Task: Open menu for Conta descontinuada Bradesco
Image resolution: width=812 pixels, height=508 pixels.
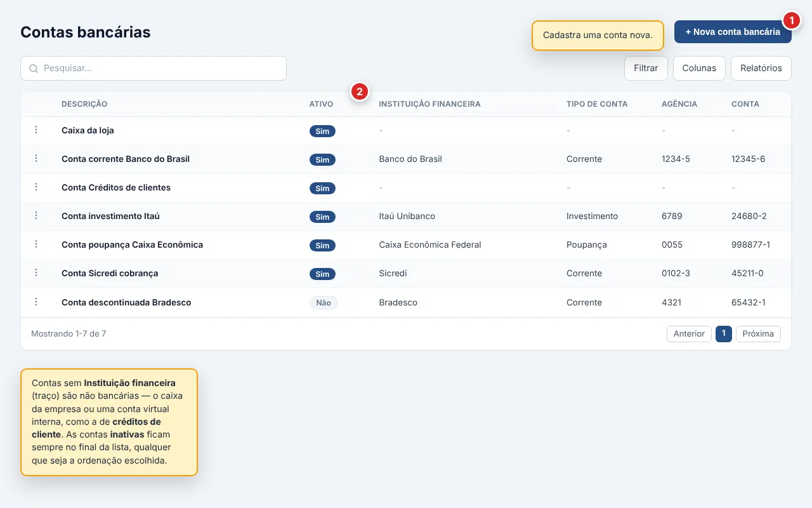Action: (36, 302)
